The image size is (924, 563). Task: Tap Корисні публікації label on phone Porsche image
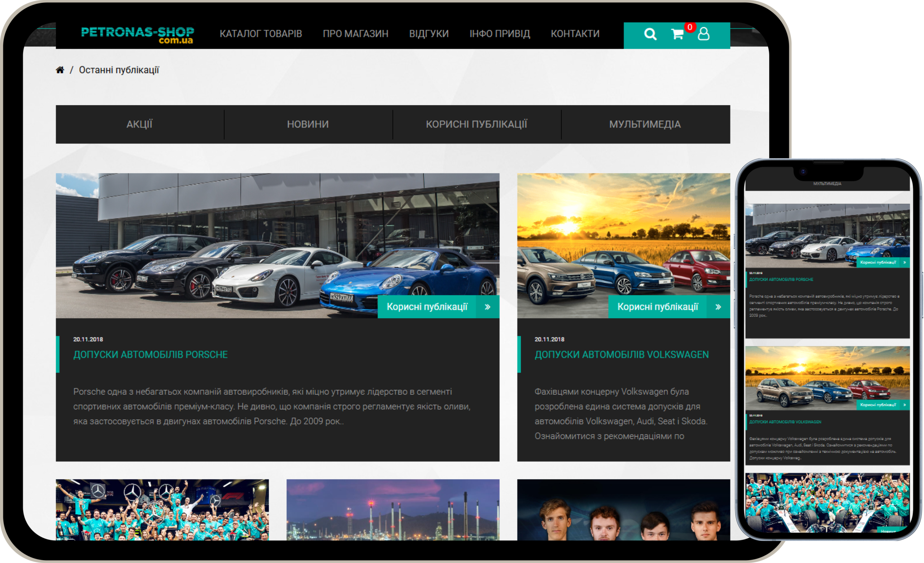pyautogui.click(x=878, y=262)
